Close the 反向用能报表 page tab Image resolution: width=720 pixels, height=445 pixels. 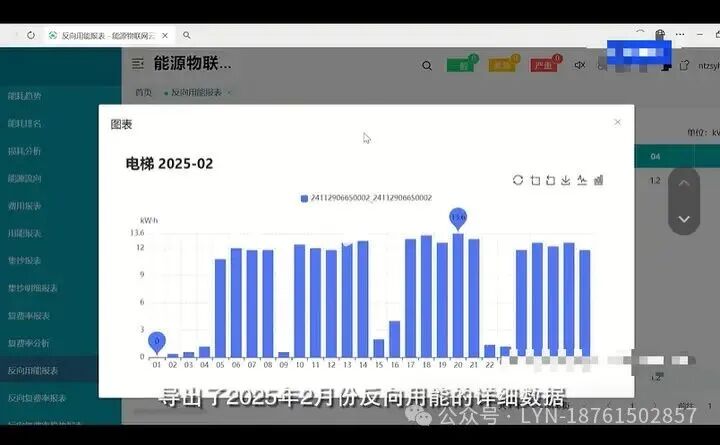click(229, 92)
